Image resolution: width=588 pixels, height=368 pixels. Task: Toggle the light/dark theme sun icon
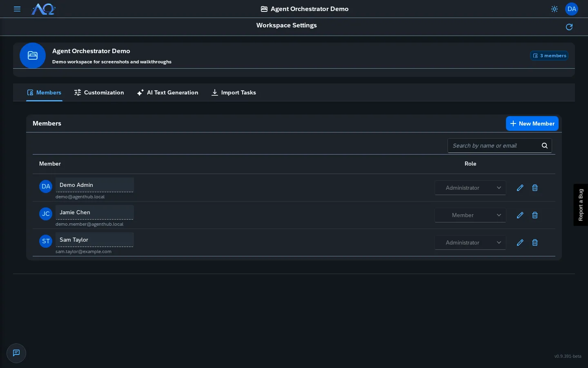pyautogui.click(x=554, y=9)
